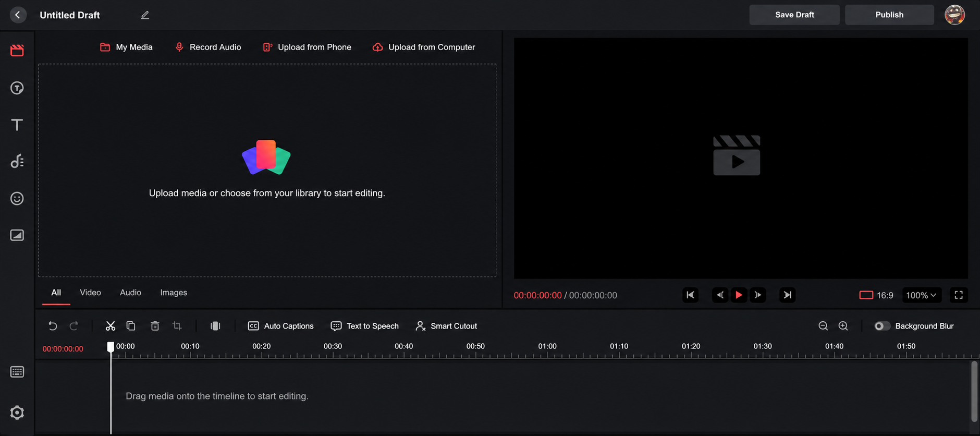Open the settings gear in sidebar
The height and width of the screenshot is (436, 980).
click(x=17, y=413)
